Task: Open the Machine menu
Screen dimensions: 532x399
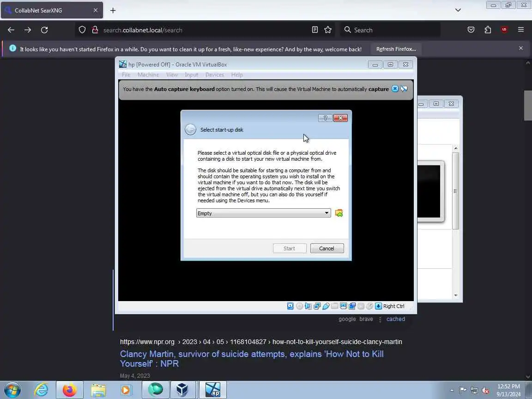Action: click(148, 75)
